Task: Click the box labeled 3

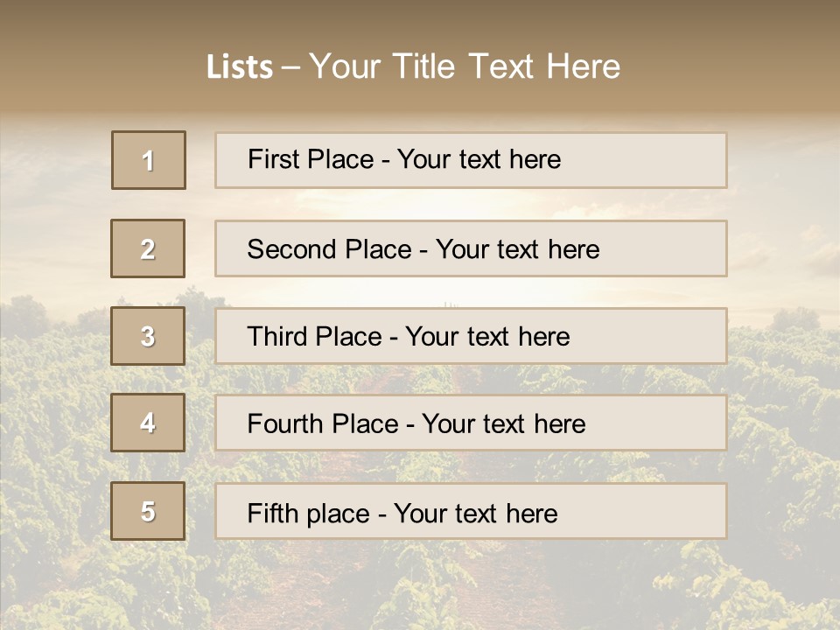Action: (148, 336)
